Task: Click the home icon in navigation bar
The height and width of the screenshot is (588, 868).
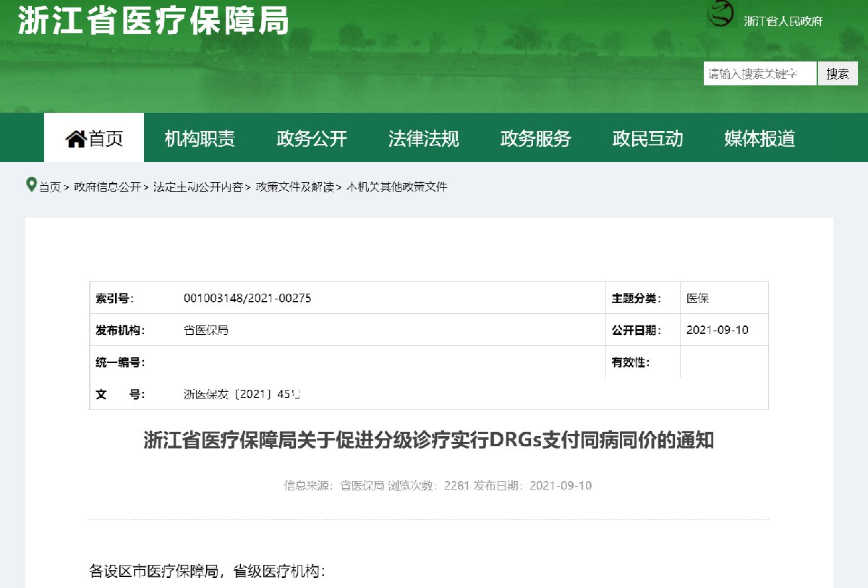Action: pos(76,138)
